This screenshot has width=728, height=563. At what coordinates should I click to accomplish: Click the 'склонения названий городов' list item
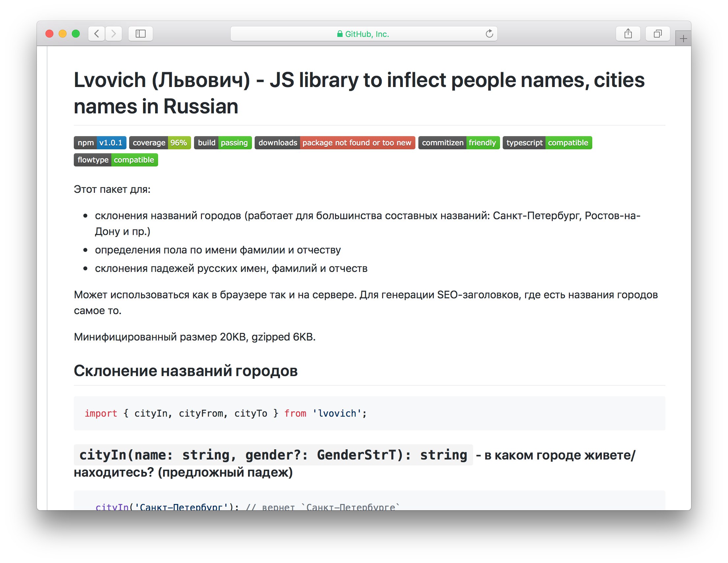pyautogui.click(x=367, y=223)
